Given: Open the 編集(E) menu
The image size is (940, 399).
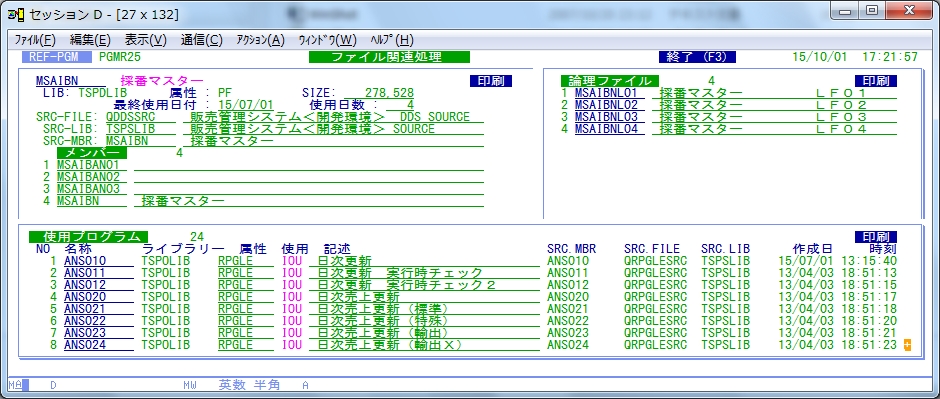Looking at the screenshot, I should click(90, 40).
